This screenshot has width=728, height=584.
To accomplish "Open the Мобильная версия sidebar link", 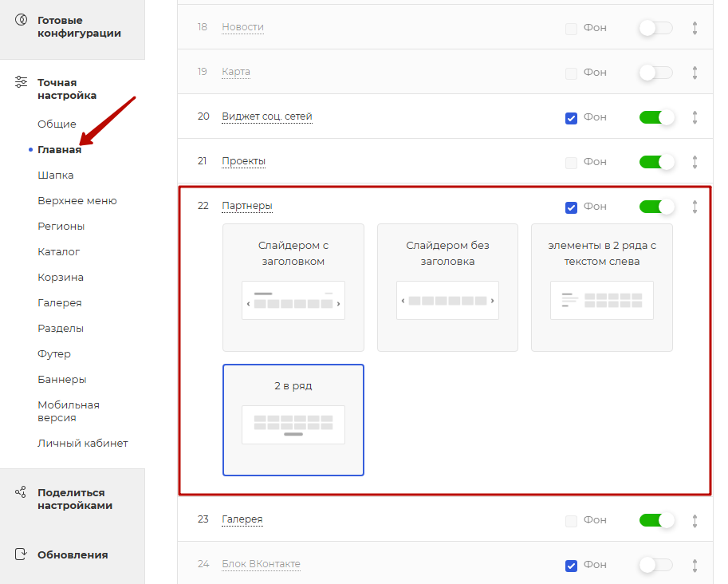I will pos(68,411).
